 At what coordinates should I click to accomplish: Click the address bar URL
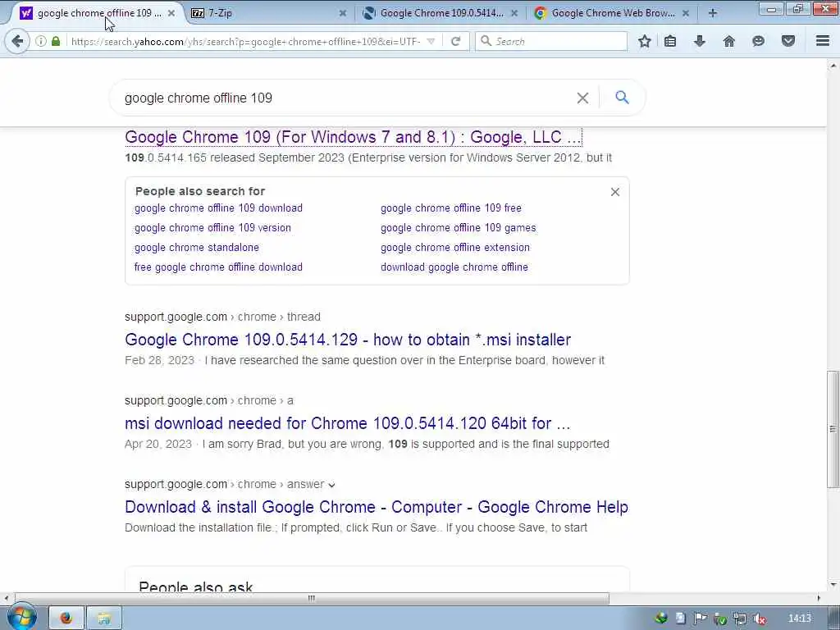click(x=246, y=41)
